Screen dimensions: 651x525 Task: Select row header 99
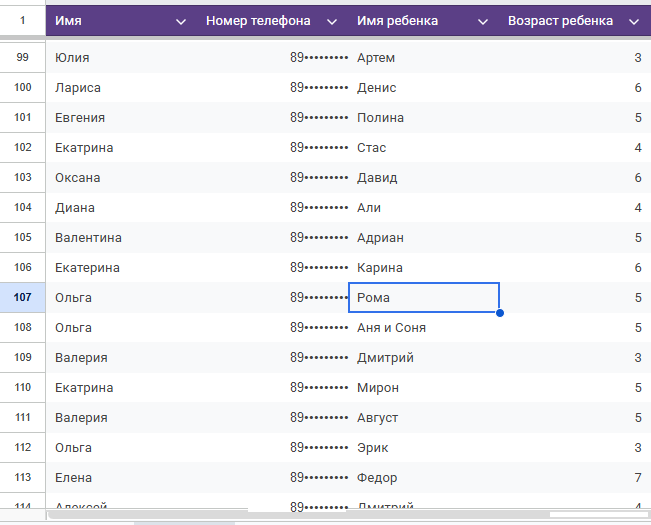coord(22,57)
